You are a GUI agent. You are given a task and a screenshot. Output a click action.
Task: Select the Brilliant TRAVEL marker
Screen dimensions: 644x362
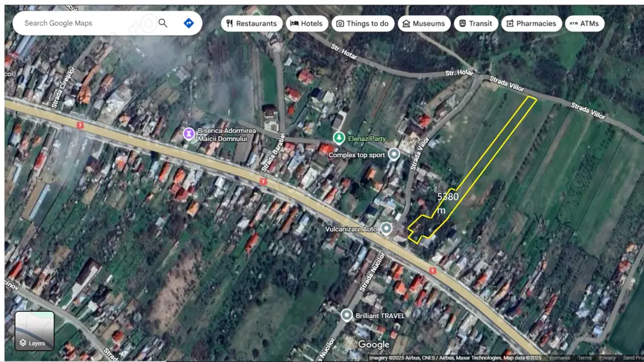346,315
